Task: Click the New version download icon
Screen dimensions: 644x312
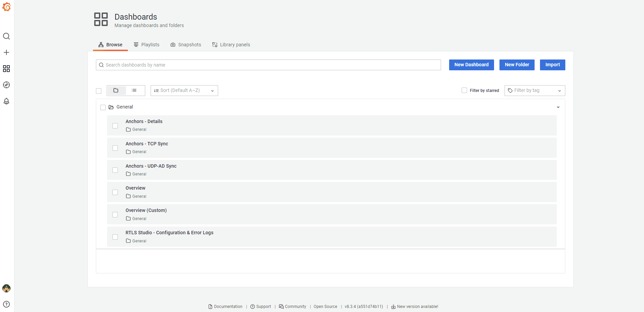Action: coord(393,307)
